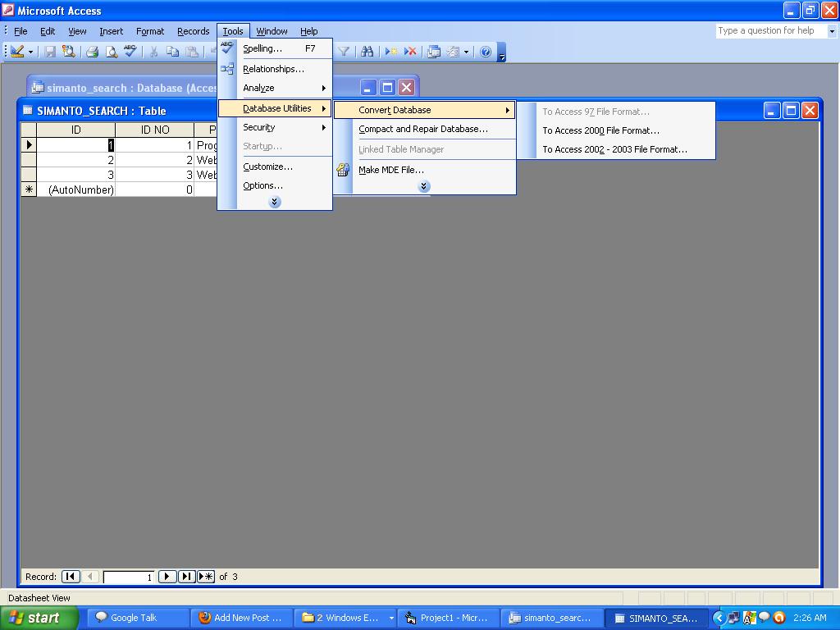The image size is (840, 630).
Task: Click the Print toolbar icon
Action: [x=92, y=52]
